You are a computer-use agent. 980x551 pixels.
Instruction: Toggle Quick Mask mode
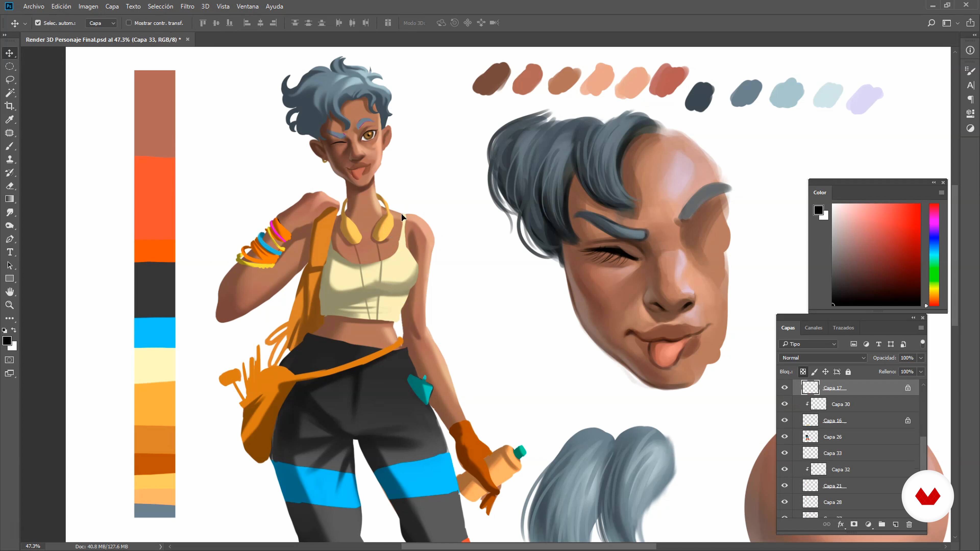[x=9, y=360]
